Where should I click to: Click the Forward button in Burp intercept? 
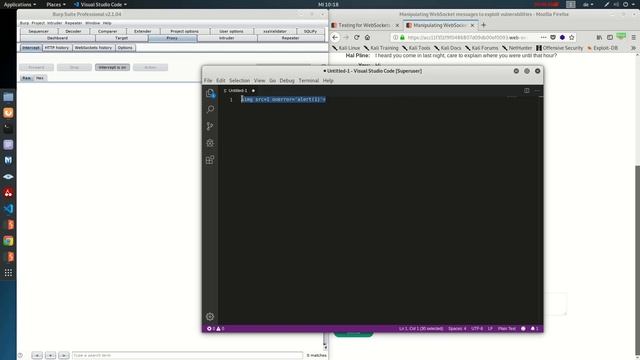point(36,67)
